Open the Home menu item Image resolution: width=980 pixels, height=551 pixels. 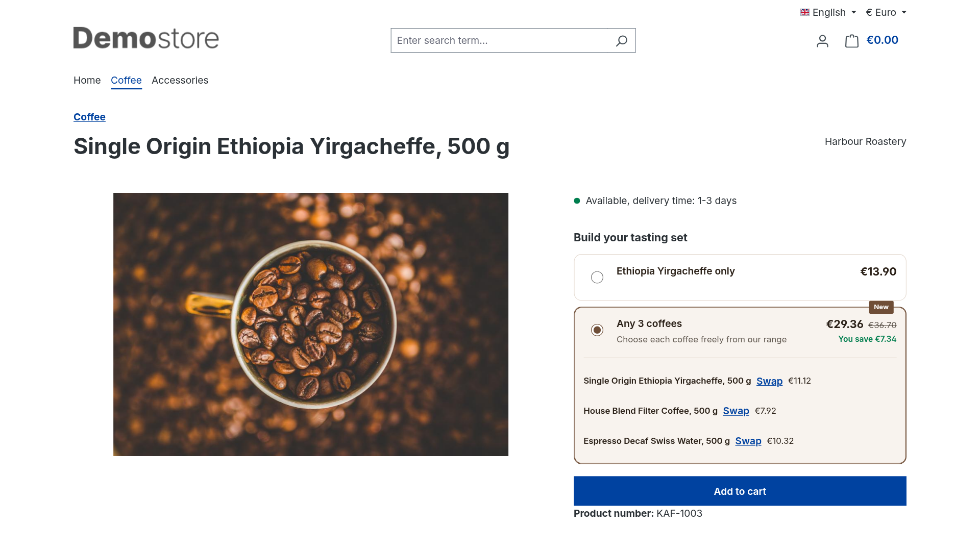pyautogui.click(x=87, y=80)
